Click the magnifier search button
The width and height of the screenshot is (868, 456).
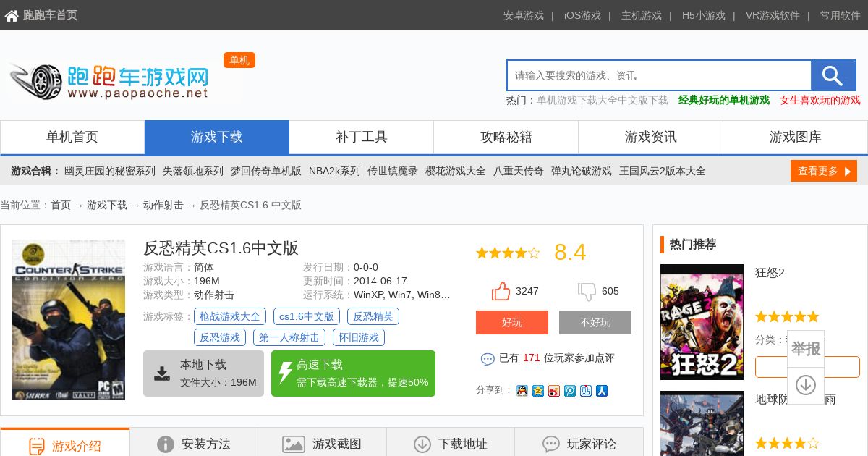click(x=833, y=75)
